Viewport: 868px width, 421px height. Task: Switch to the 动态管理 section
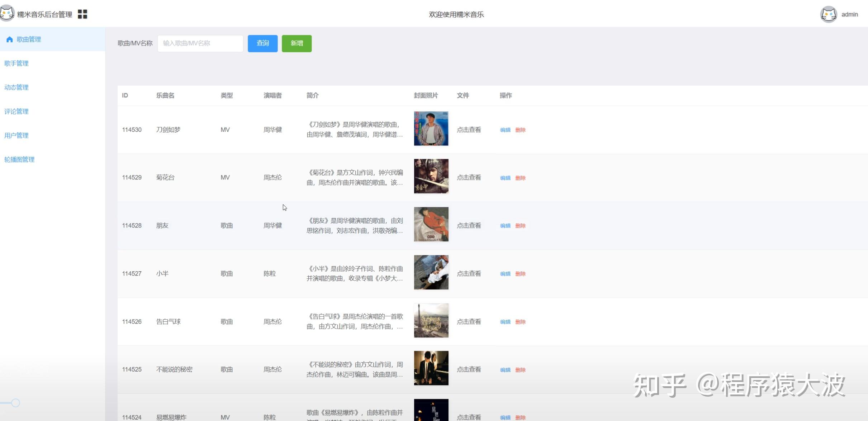coord(16,87)
